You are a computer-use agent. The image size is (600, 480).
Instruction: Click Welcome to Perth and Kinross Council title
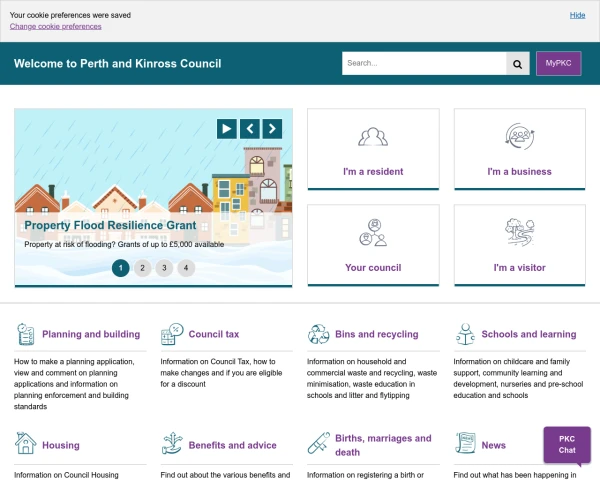pyautogui.click(x=117, y=64)
